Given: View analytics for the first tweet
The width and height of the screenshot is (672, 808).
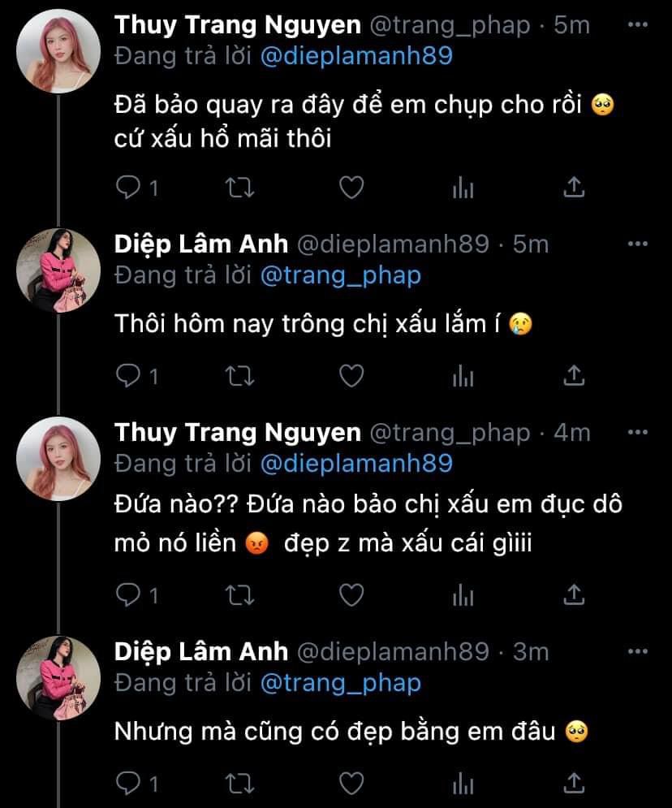Looking at the screenshot, I should (x=463, y=188).
